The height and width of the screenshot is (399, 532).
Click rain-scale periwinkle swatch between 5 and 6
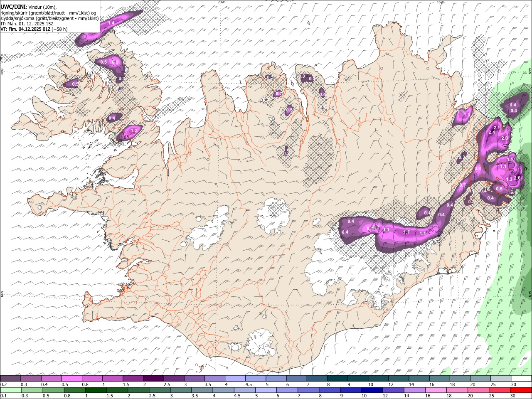[266, 390]
